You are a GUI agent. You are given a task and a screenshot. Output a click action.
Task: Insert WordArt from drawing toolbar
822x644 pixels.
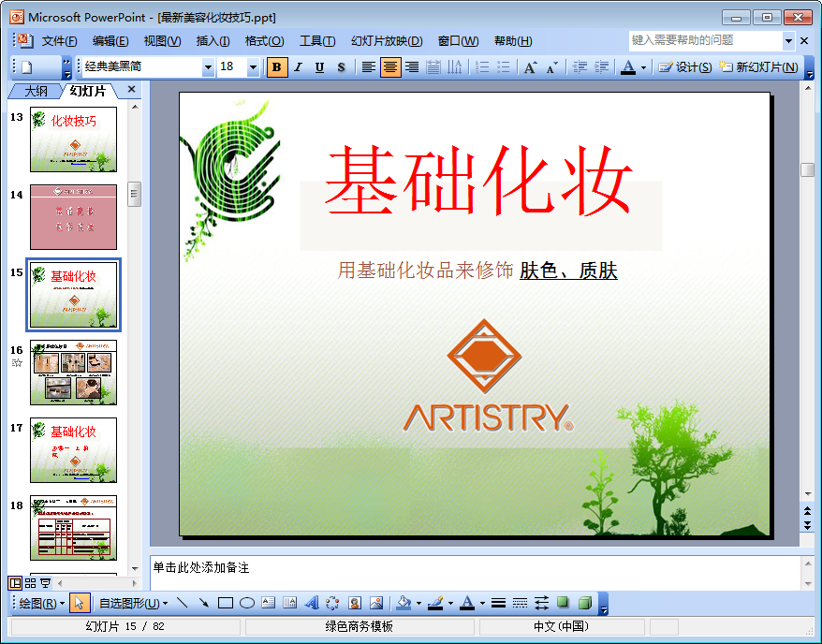[312, 603]
